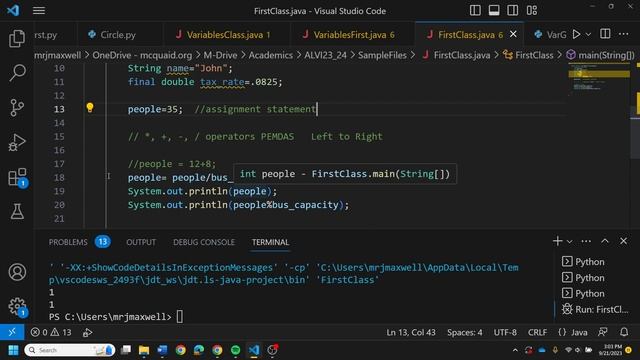This screenshot has height=360, width=640.
Task: Switch to the VarG tab
Action: [x=550, y=35]
